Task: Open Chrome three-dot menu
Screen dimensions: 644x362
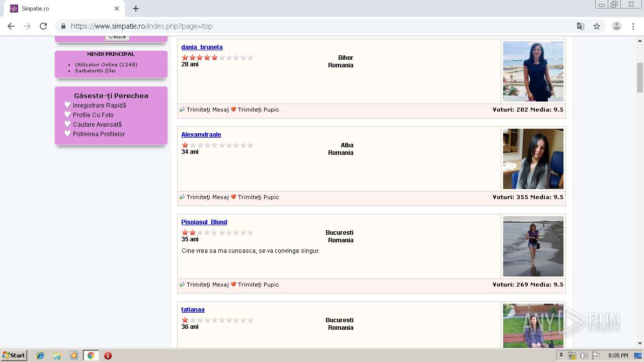Action: 633,26
